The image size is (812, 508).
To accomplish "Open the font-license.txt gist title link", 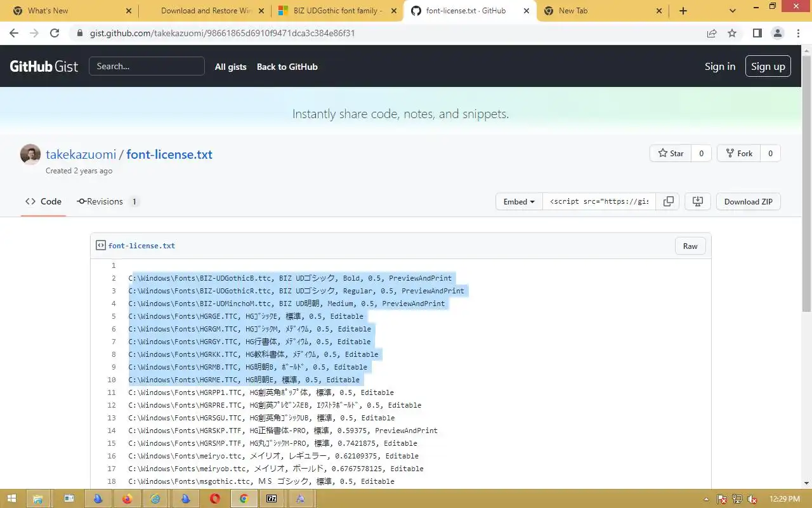I will point(169,154).
